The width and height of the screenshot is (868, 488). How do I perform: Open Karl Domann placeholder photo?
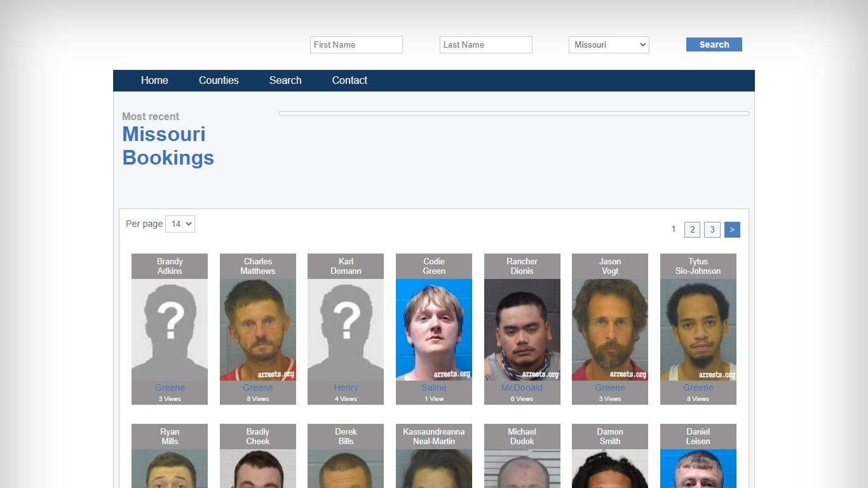(x=346, y=330)
